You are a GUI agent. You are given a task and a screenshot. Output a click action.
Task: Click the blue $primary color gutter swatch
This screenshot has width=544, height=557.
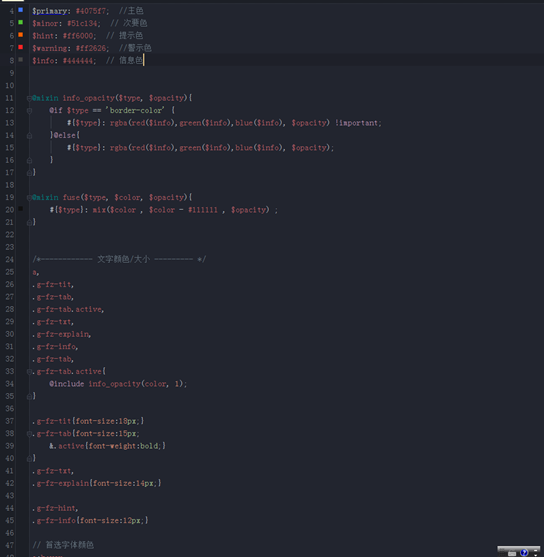pos(21,10)
